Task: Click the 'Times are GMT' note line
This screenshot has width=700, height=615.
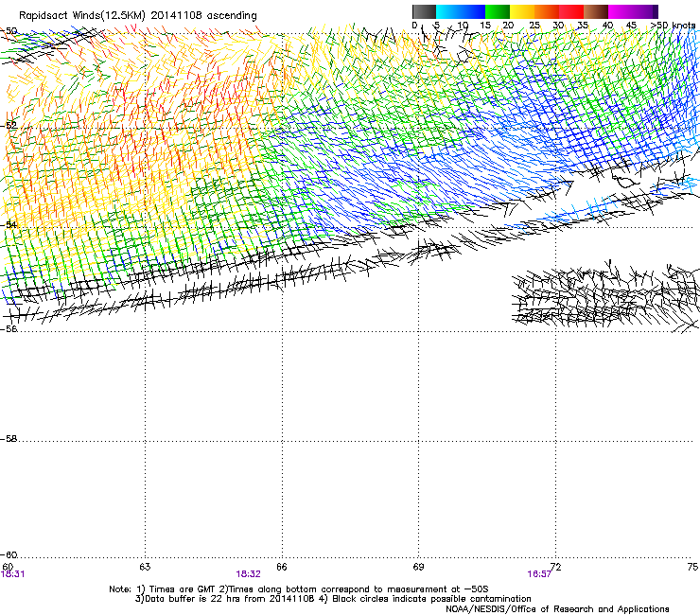Action: click(298, 589)
